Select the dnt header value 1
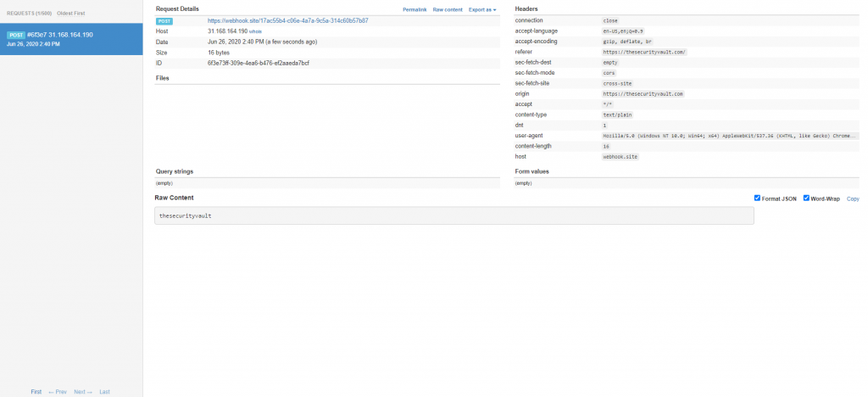Image resolution: width=868 pixels, height=397 pixels. [604, 126]
